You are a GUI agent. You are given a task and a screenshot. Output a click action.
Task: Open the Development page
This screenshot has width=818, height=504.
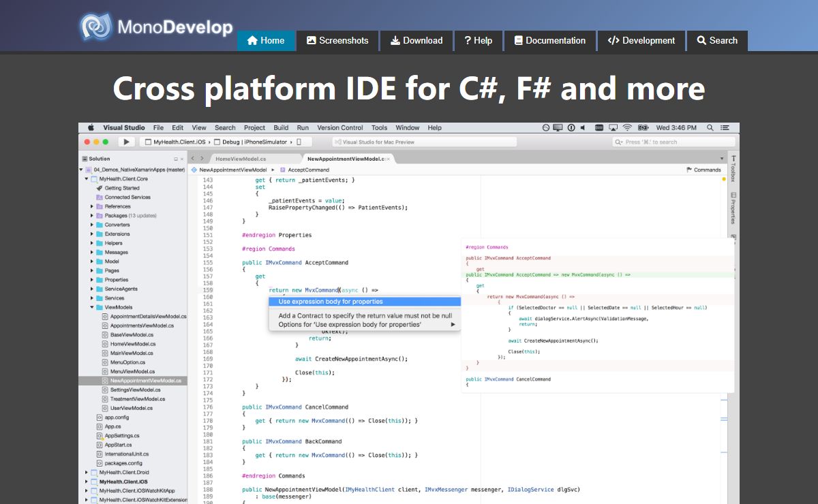pos(641,40)
